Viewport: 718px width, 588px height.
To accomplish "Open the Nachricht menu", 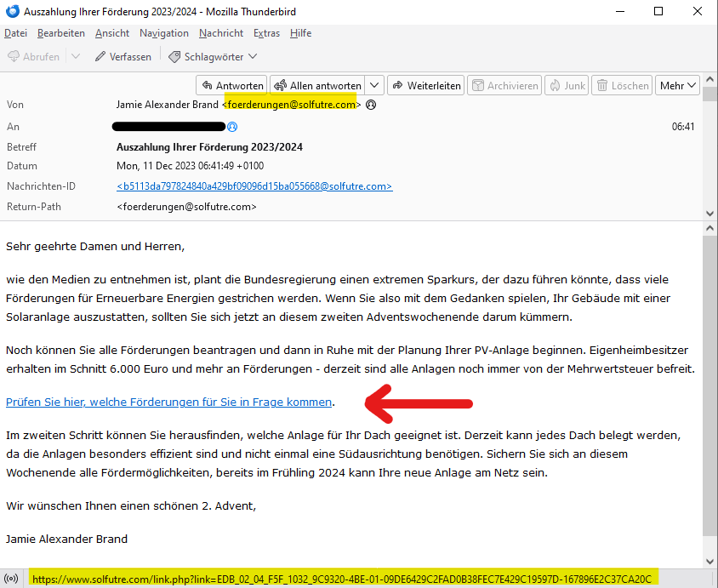I will pos(221,33).
